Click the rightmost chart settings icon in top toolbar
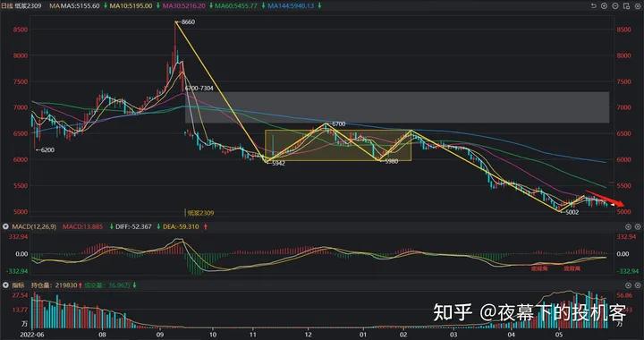644x340 pixels. (x=637, y=5)
